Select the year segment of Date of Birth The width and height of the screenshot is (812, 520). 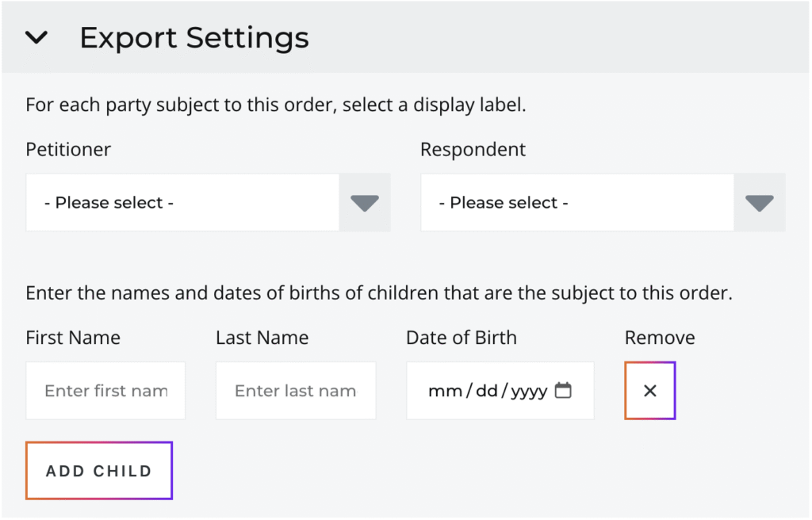529,392
